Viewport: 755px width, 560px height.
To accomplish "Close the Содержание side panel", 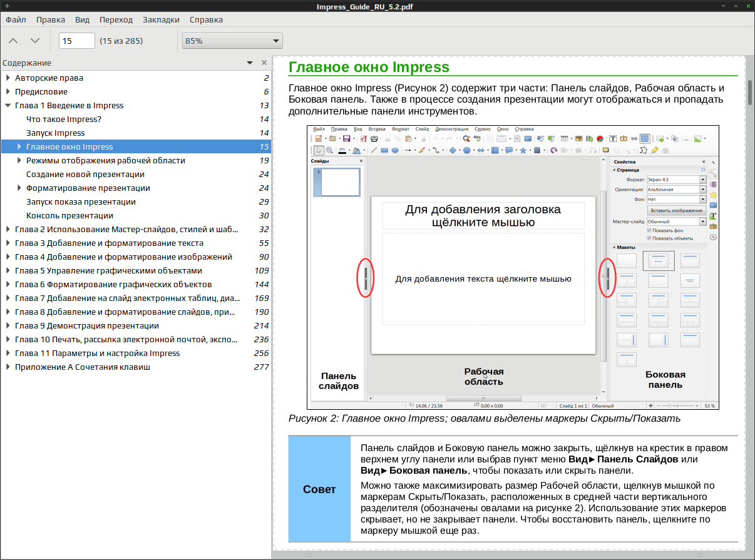I will (x=264, y=63).
